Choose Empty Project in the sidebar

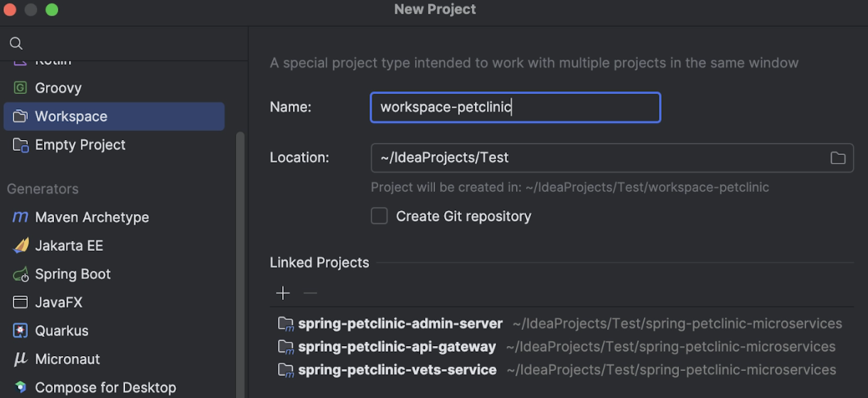(114, 145)
